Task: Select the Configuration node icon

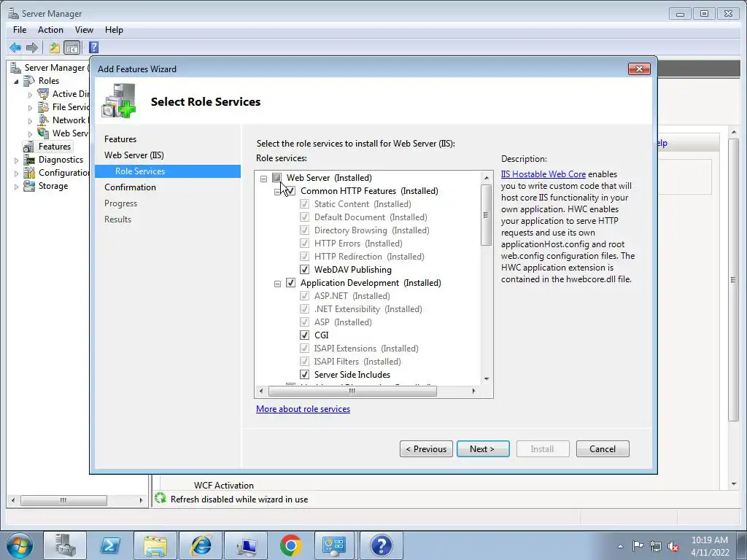Action: point(29,173)
